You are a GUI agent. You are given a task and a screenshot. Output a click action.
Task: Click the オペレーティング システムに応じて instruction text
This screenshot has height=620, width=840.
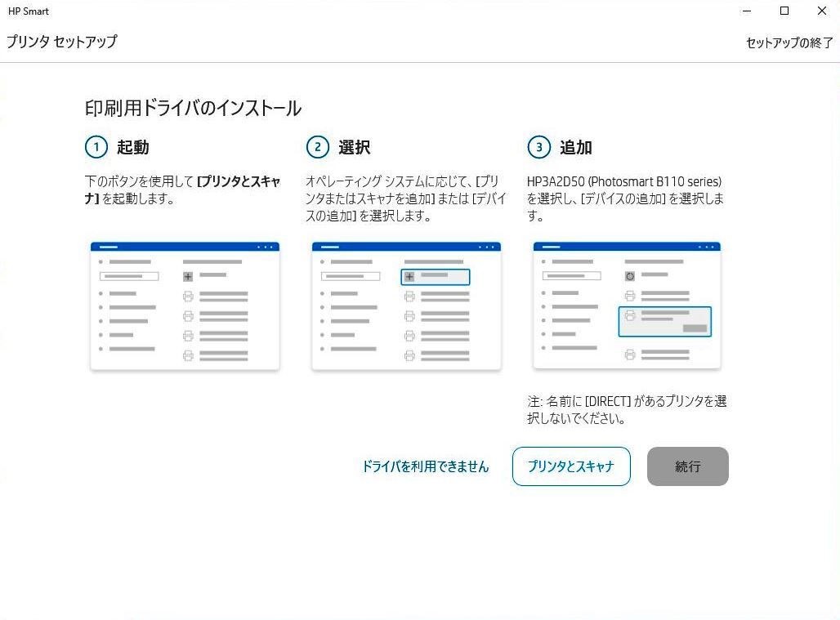pyautogui.click(x=405, y=198)
